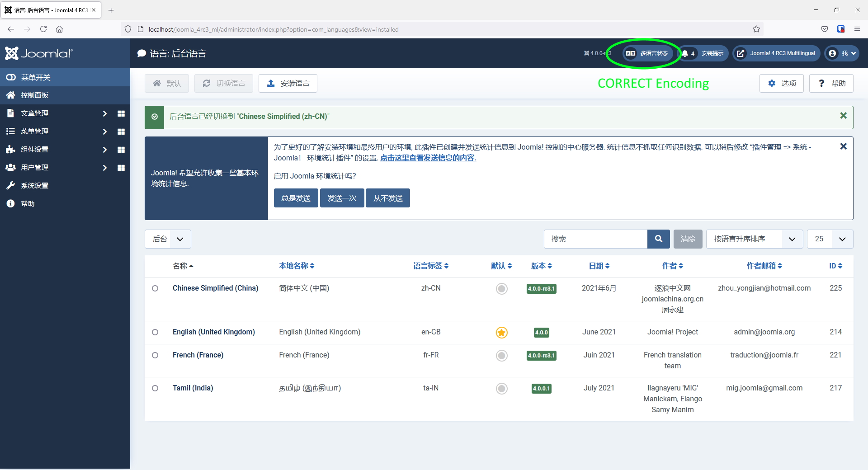Viewport: 868px width, 470px height.
Task: Click the 文章管理 chevron arrow
Action: (x=105, y=113)
